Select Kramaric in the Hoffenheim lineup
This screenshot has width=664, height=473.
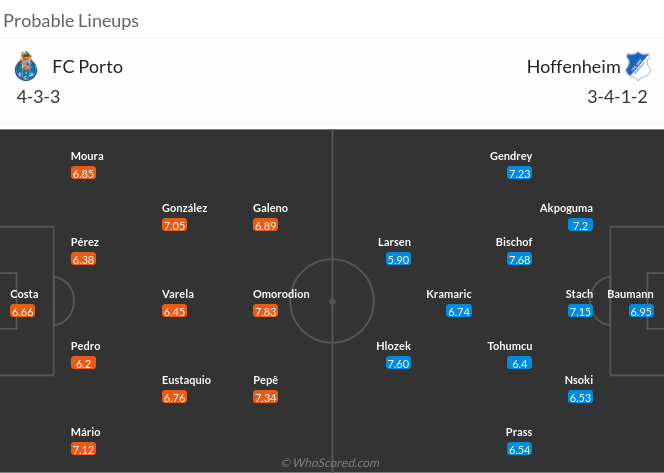coord(448,294)
